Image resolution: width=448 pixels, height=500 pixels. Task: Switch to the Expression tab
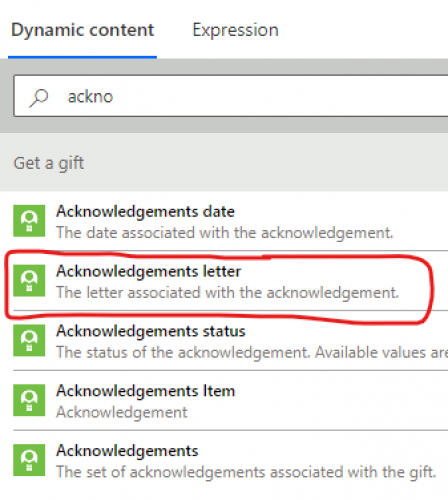click(235, 30)
